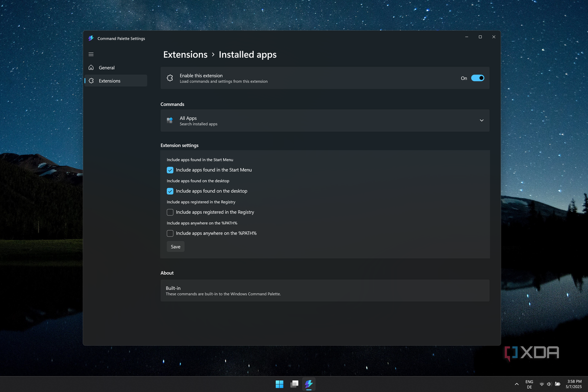Click the Extensions puzzle icon in sidebar

(x=91, y=81)
